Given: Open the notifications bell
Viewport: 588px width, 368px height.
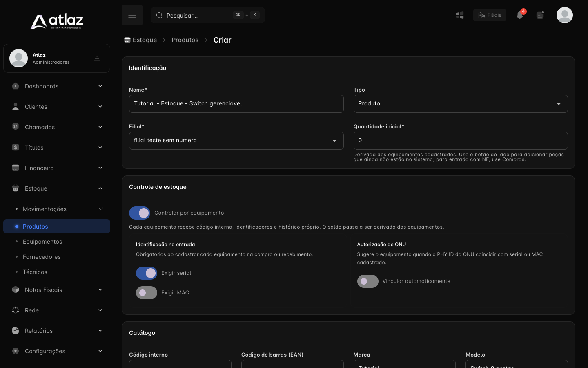Looking at the screenshot, I should 520,15.
